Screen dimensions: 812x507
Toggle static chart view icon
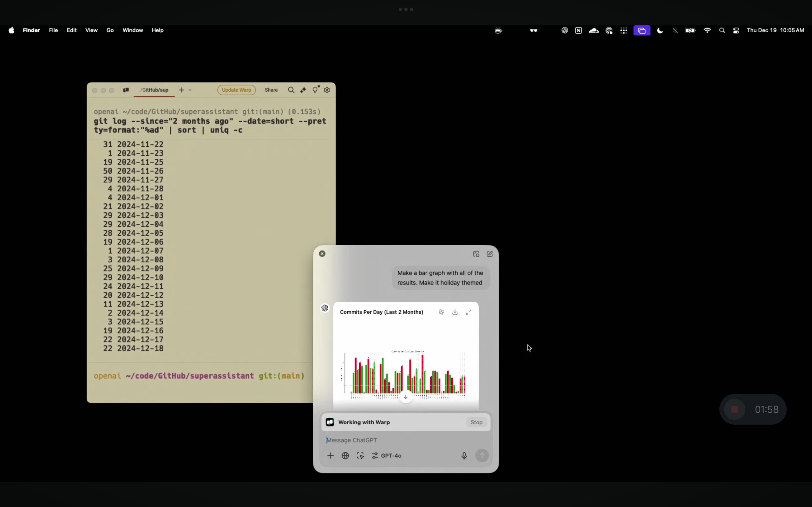pyautogui.click(x=442, y=312)
